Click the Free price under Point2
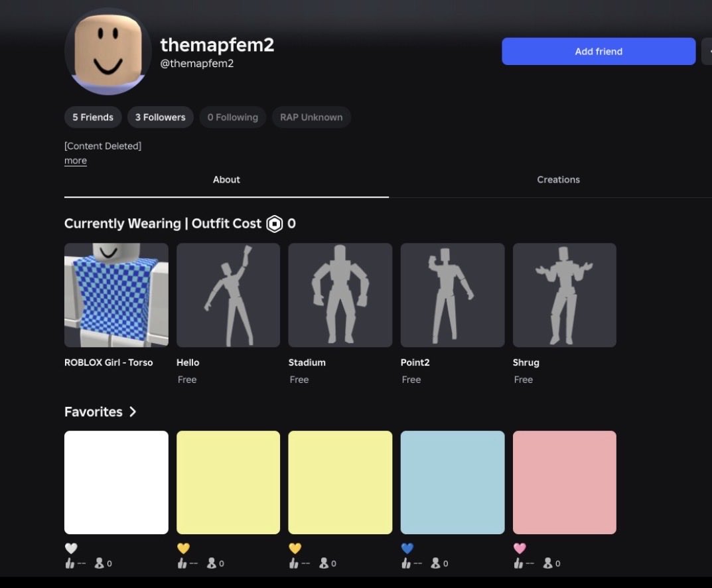This screenshot has height=588, width=712. click(411, 380)
